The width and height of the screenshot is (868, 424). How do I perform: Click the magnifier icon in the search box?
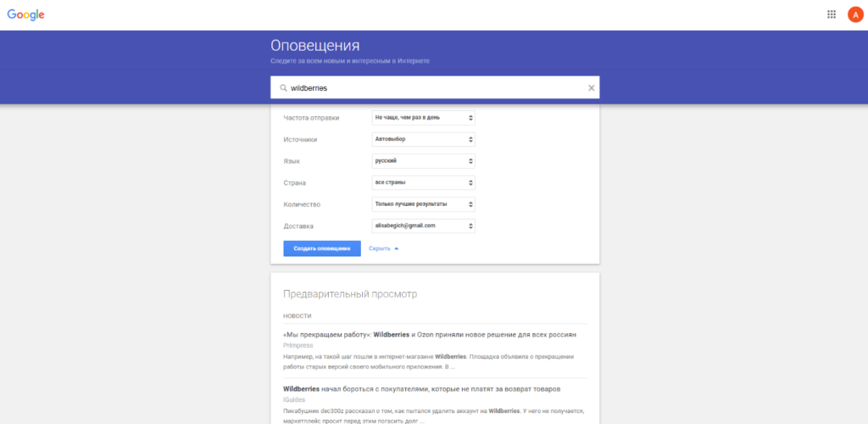click(x=283, y=88)
